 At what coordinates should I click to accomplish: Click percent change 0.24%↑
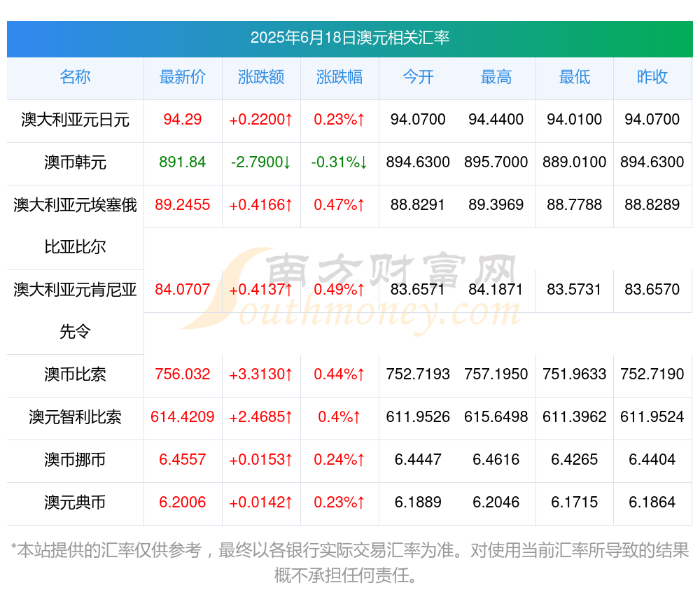point(339,460)
